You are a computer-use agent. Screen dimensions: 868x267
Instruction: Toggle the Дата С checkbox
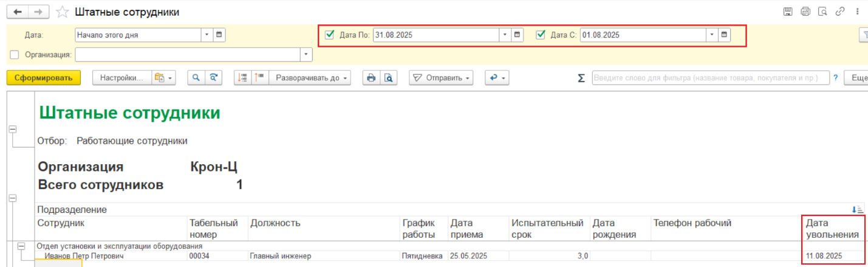541,35
